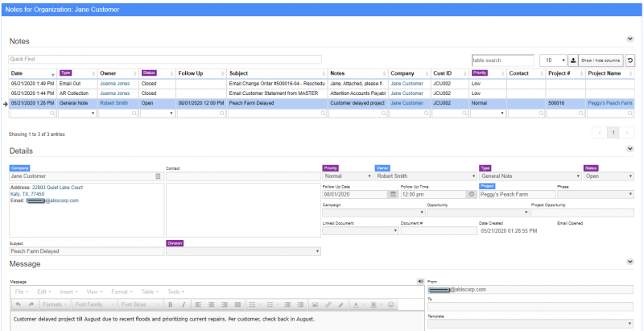Collapse the Notes section chevron
Image resolution: width=644 pixels, height=331 pixels.
point(630,39)
